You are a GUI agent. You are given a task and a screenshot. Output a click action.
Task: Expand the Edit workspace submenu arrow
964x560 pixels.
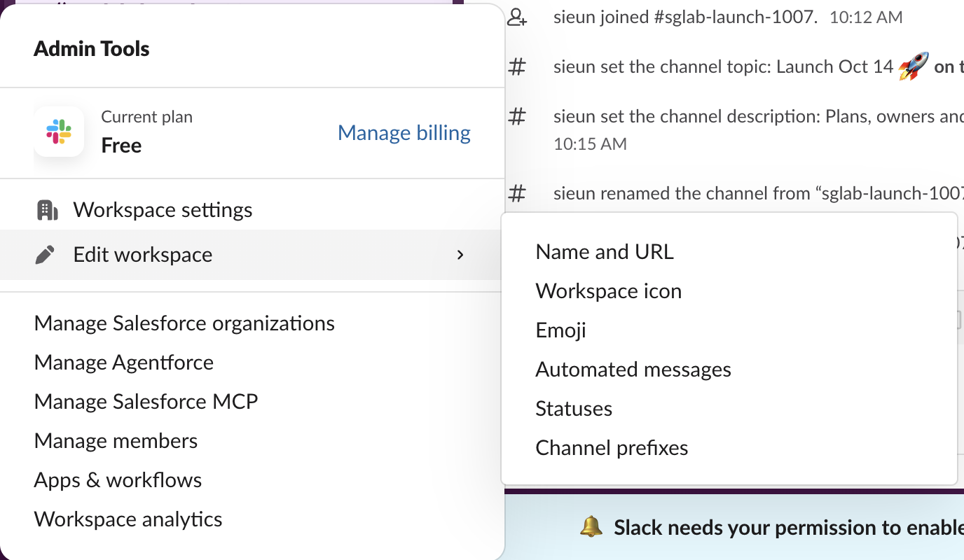460,255
